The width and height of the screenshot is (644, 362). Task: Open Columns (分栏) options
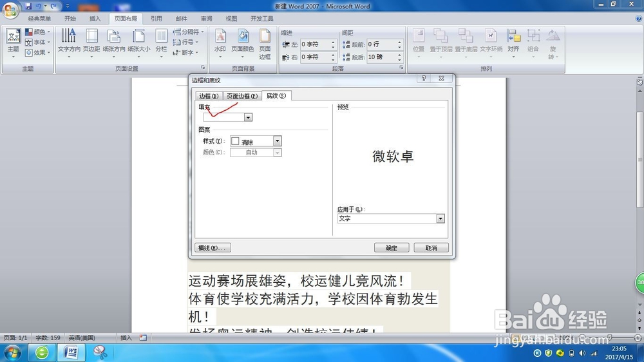pyautogui.click(x=161, y=43)
